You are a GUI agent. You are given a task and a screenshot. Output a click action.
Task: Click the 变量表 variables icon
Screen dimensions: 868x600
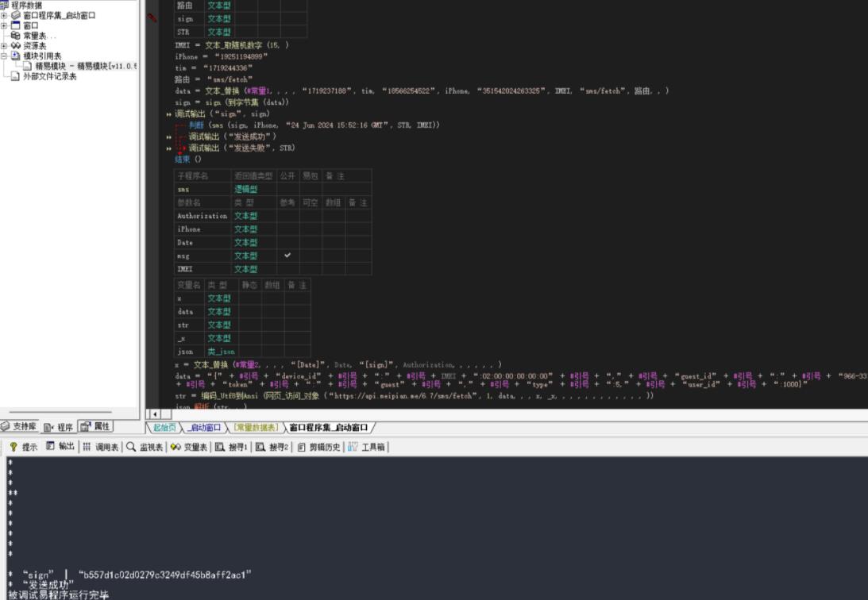[176, 447]
